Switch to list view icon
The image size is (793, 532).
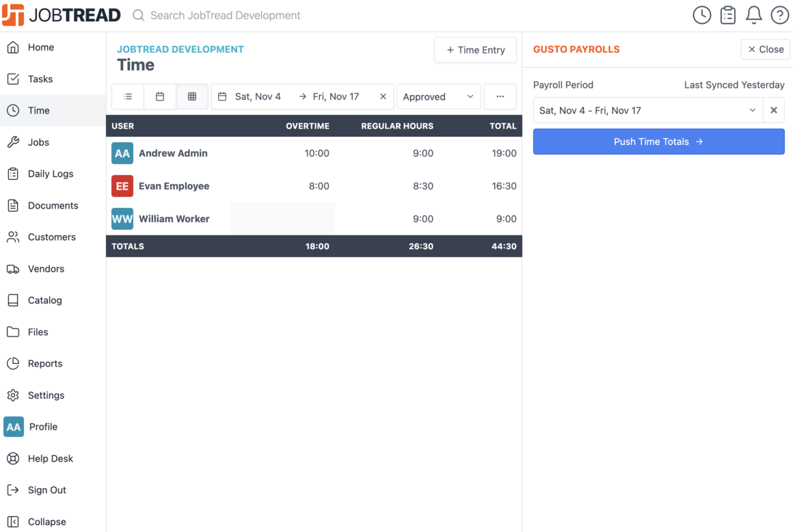pyautogui.click(x=128, y=96)
